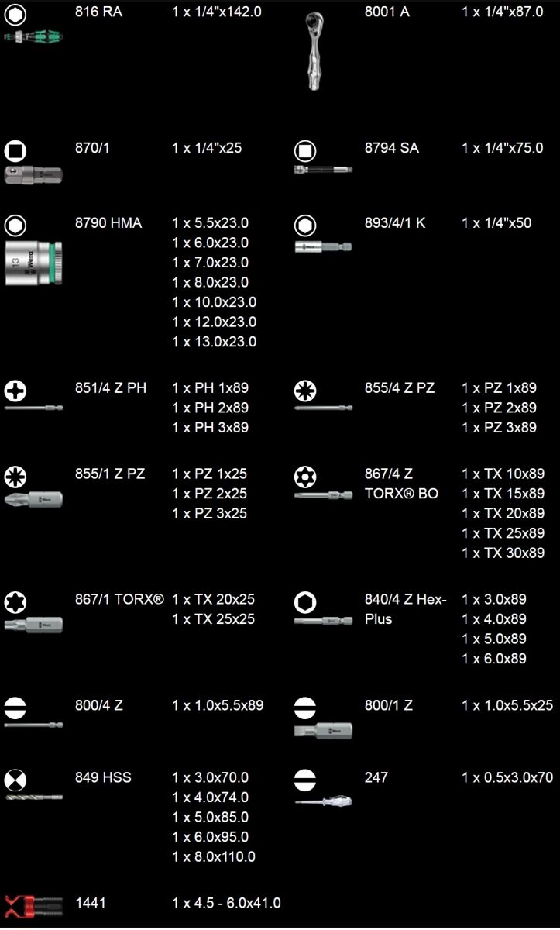Click the 893/4/1 K product label
This screenshot has height=930, width=560.
coord(395,223)
